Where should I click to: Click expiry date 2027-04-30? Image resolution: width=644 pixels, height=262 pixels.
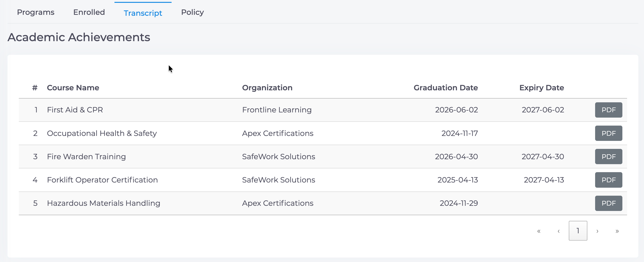(542, 156)
